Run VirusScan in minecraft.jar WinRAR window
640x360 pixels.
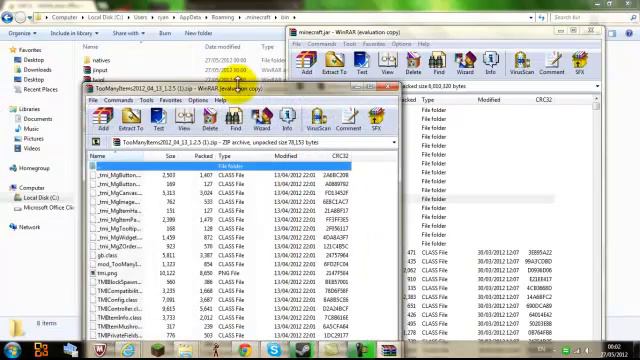(522, 63)
